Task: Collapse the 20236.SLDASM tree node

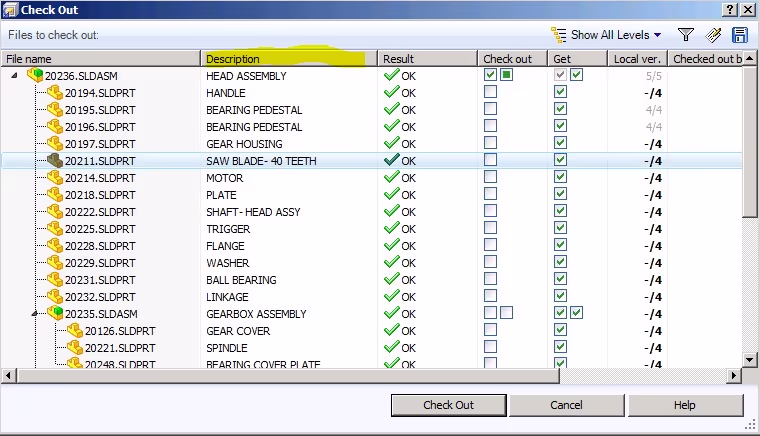Action: click(x=15, y=76)
